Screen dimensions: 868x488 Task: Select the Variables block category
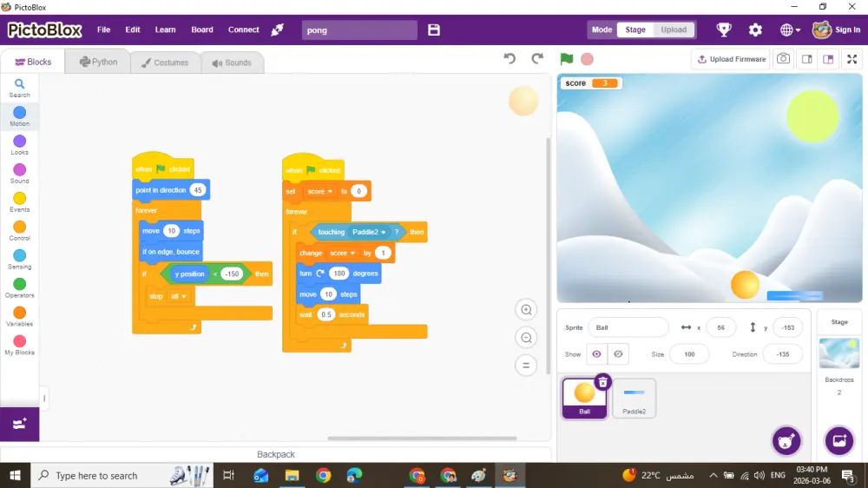point(19,317)
